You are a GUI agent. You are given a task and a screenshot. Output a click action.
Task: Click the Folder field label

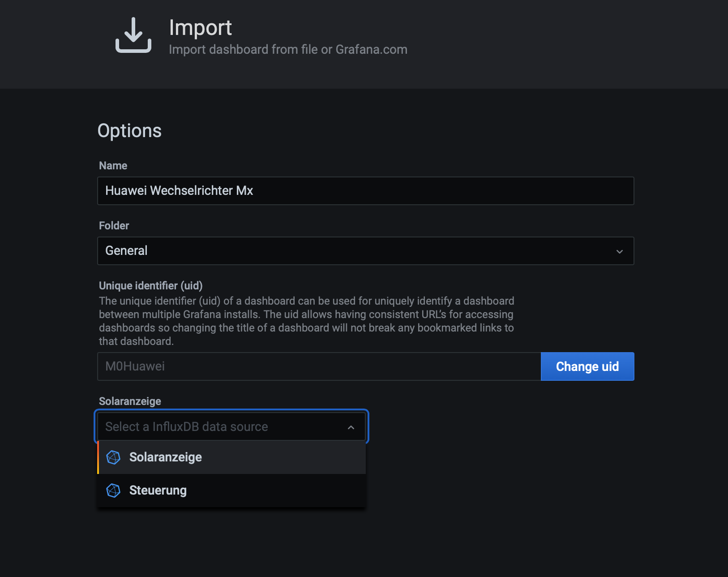[114, 226]
